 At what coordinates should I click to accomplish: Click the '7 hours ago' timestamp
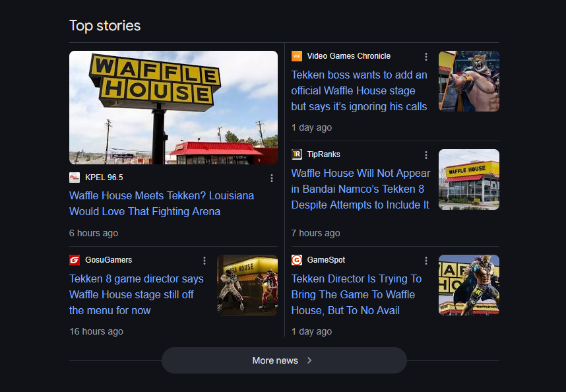315,233
